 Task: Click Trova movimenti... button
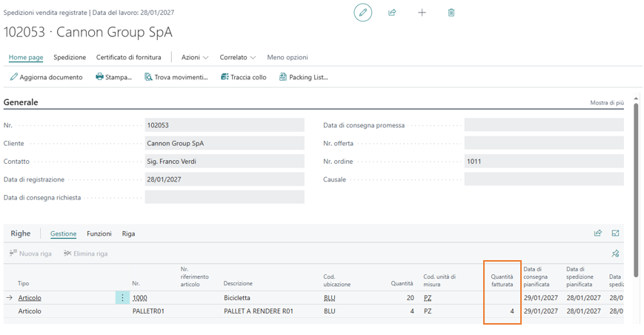(x=176, y=77)
